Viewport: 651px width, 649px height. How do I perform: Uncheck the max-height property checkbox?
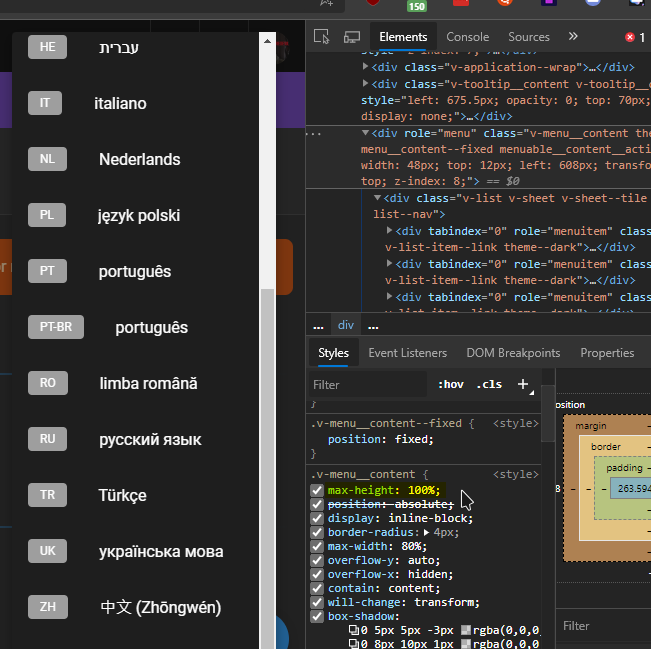(317, 490)
